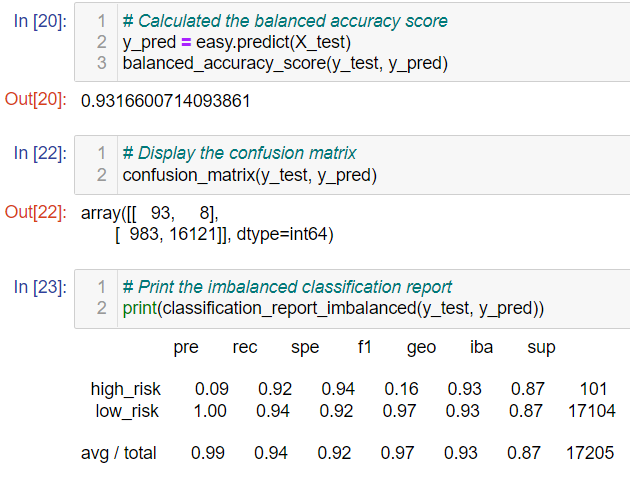Click the In [23] cell prompt
This screenshot has width=630, height=478.
(x=40, y=287)
